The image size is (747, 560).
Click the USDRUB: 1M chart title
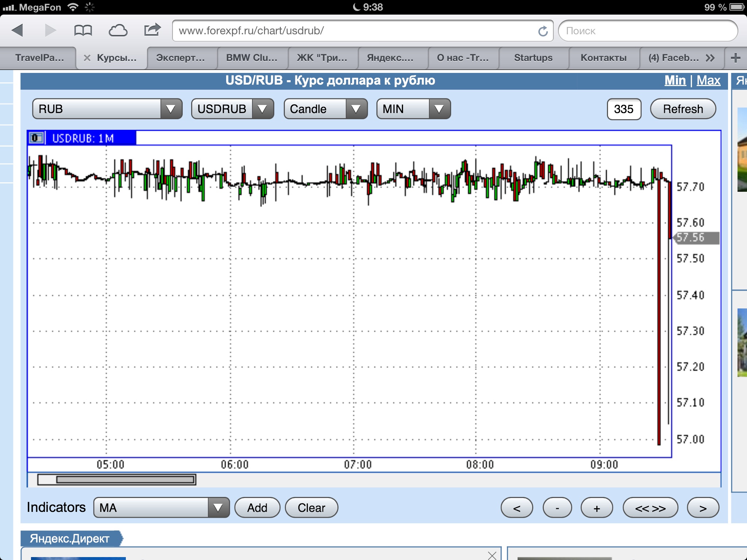(83, 138)
